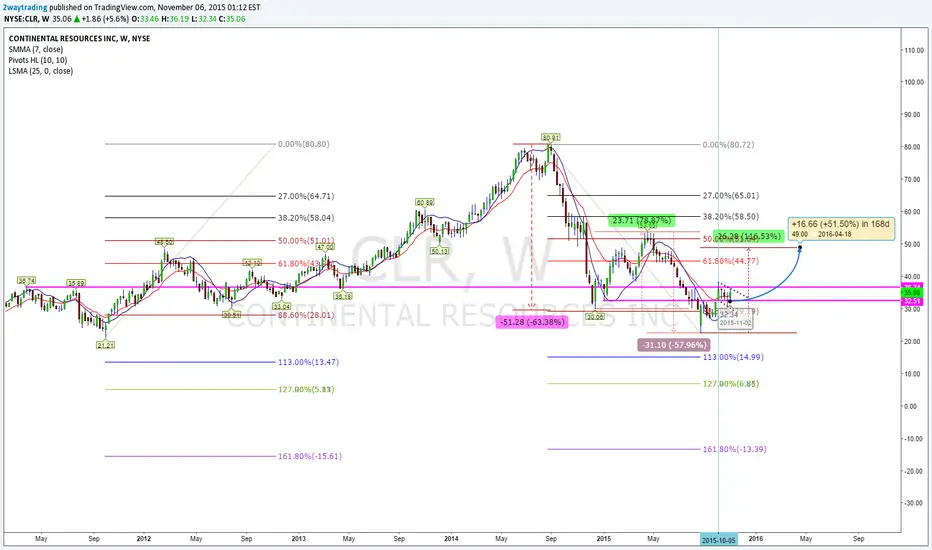932x550 pixels.
Task: Click the 50.00%(51.01) Fibonacci label
Action: click(x=306, y=241)
